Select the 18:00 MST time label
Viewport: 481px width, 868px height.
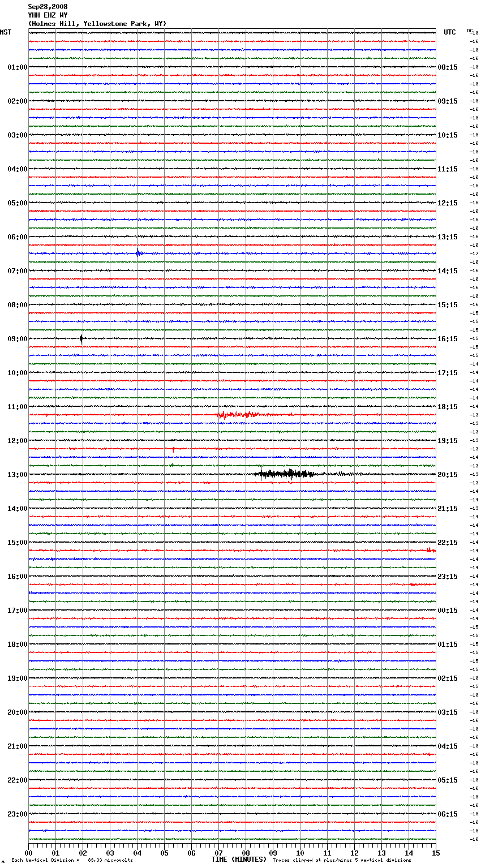point(18,644)
